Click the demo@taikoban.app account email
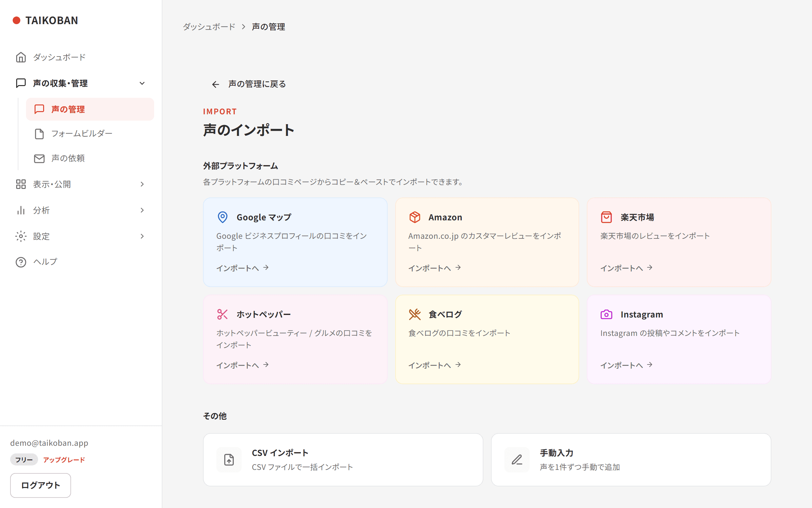 49,443
